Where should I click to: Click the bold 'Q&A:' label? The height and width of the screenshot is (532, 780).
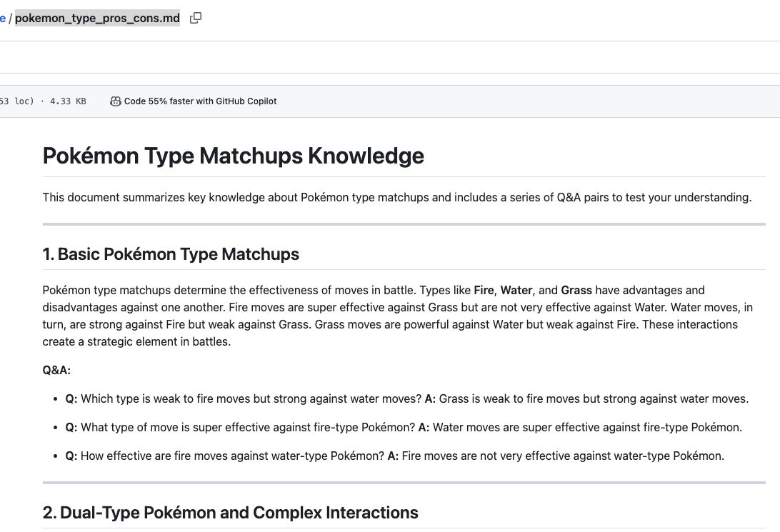point(56,370)
